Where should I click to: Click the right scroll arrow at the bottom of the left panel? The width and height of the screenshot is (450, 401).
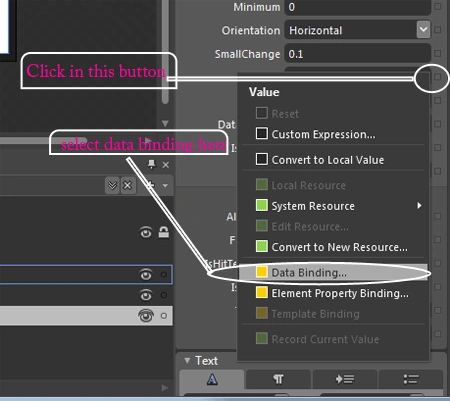click(x=165, y=388)
